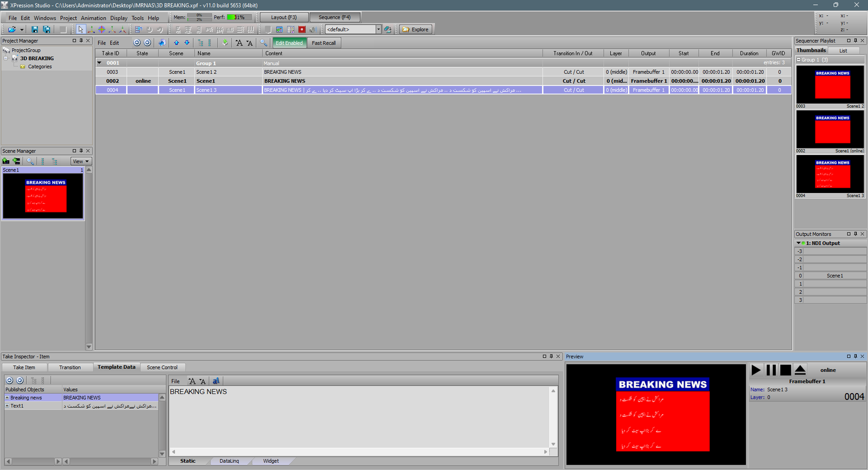Select take 0003 thumbnail in Sequencer Playlist
This screenshot has width=868, height=470.
pyautogui.click(x=830, y=87)
